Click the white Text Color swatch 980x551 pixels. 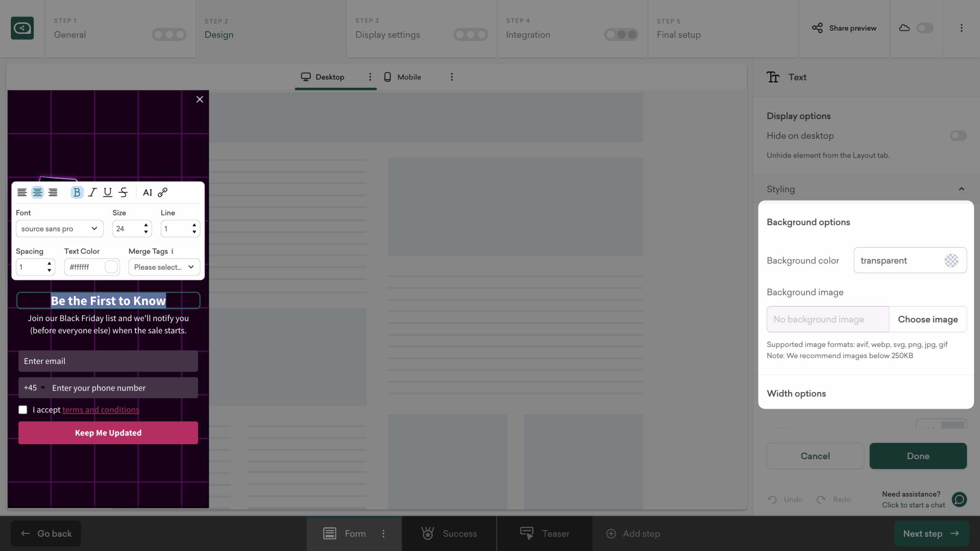(111, 267)
